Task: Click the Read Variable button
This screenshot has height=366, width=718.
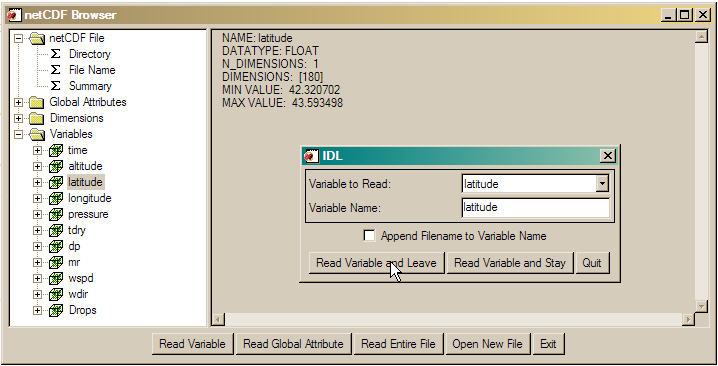Action: coord(192,344)
